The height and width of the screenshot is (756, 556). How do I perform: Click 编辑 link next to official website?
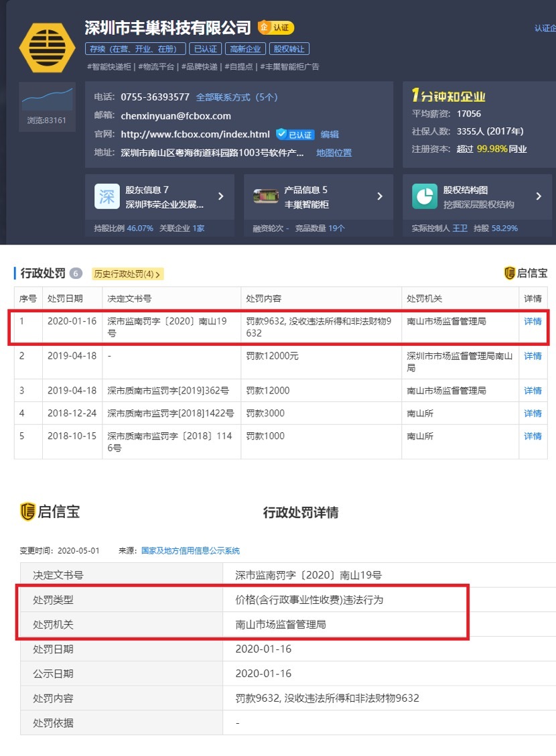pos(330,135)
